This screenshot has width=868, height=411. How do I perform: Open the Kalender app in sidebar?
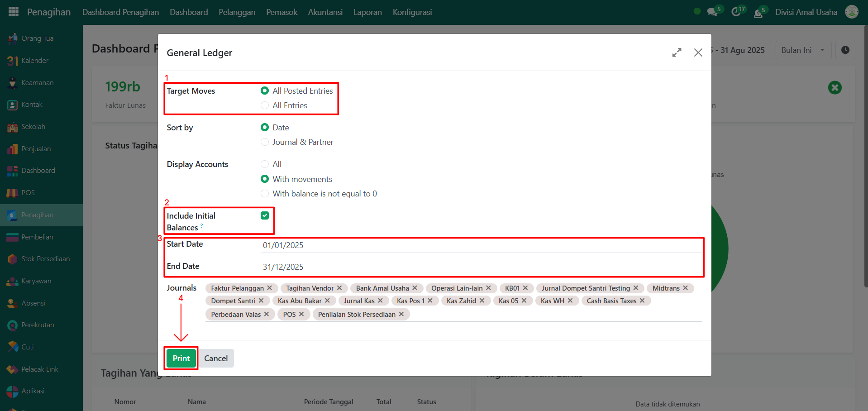click(x=35, y=61)
